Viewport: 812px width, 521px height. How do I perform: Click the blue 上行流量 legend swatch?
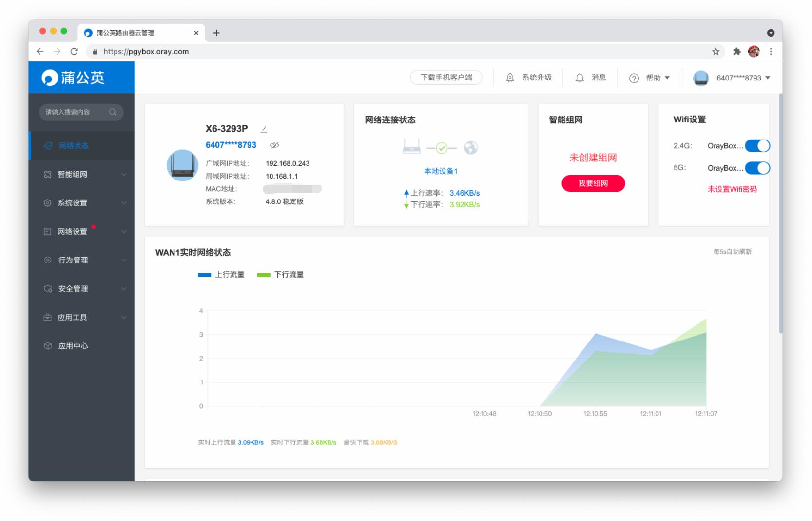pyautogui.click(x=204, y=274)
